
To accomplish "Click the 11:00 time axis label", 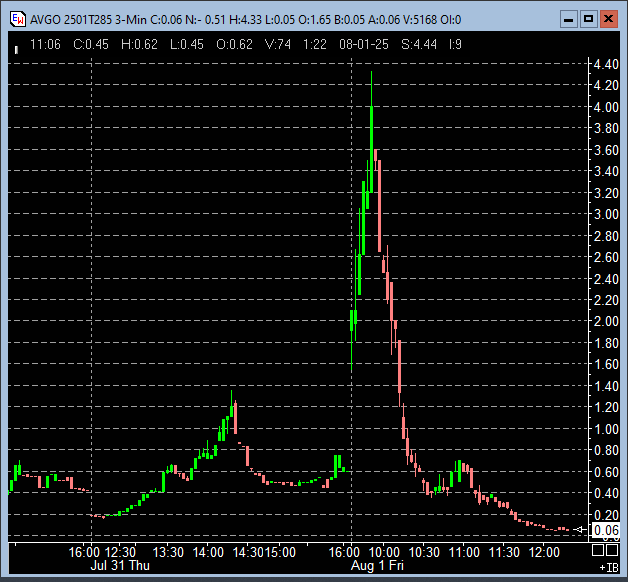I will pos(464,552).
